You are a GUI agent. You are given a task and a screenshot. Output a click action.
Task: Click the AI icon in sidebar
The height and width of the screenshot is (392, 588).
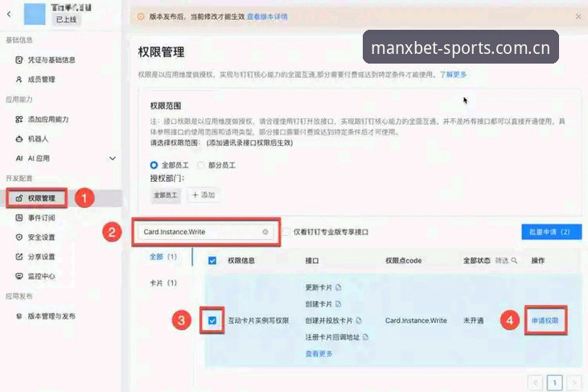click(19, 159)
